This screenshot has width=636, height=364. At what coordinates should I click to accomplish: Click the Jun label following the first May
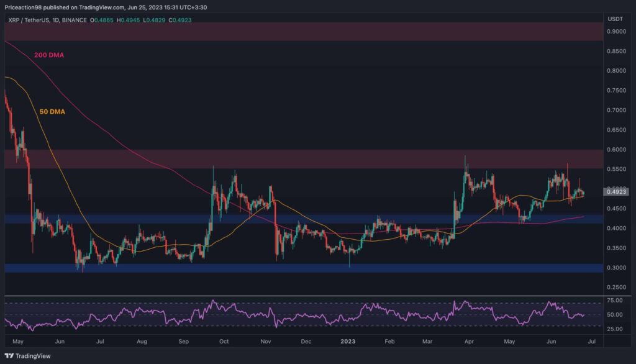60,341
